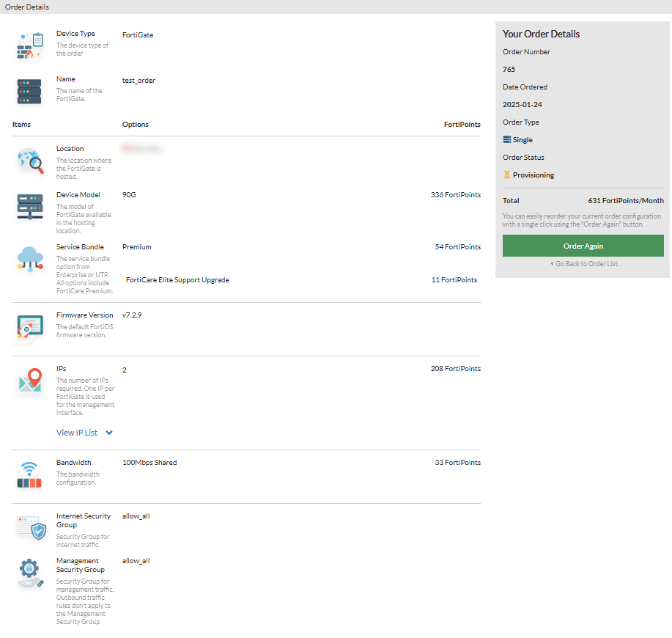Viewport: 672px width, 638px height.
Task: Click the 631 FortiPoints/Month total
Action: (626, 201)
